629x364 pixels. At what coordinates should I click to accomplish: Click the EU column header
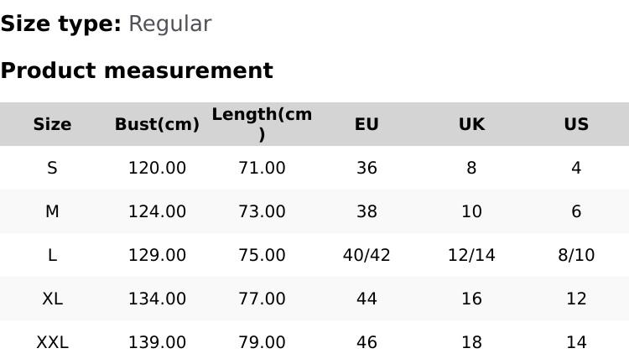click(x=366, y=124)
